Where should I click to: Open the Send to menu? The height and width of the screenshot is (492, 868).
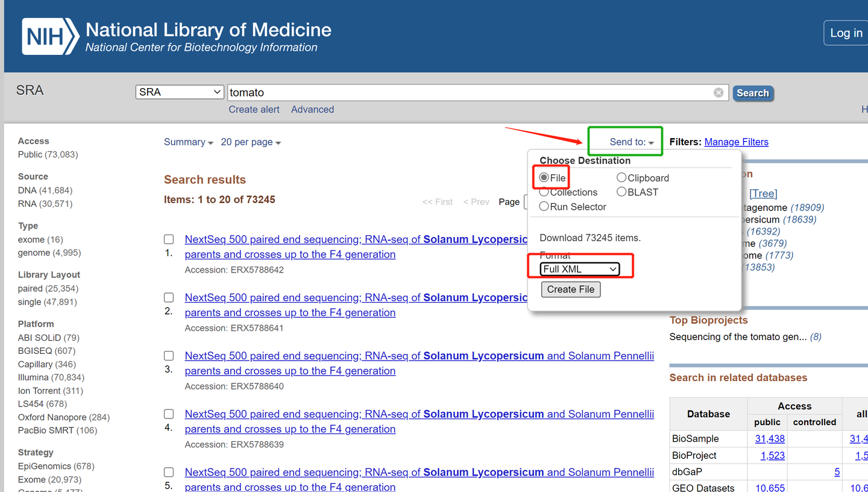(x=631, y=142)
